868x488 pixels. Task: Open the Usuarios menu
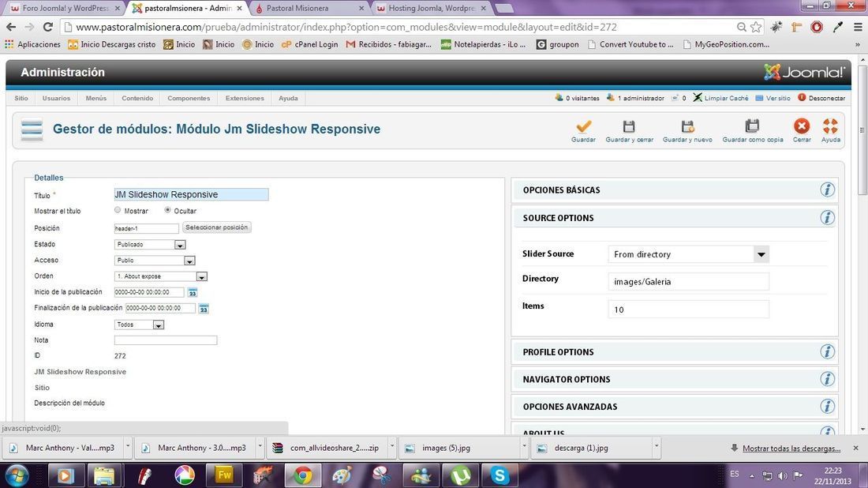57,98
